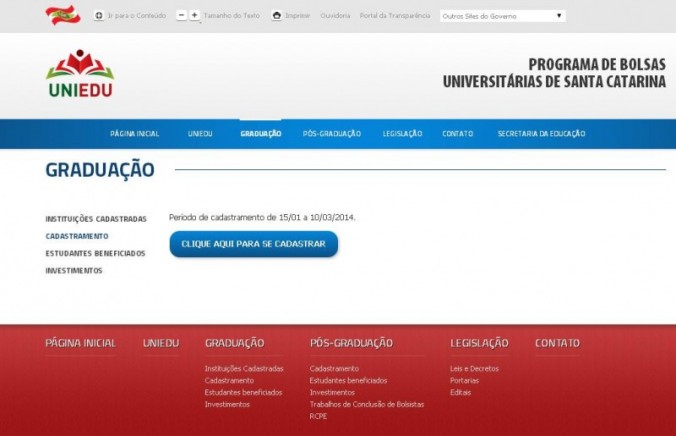Image resolution: width=676 pixels, height=436 pixels.
Task: Open Portarias footer link
Action: coord(464,381)
